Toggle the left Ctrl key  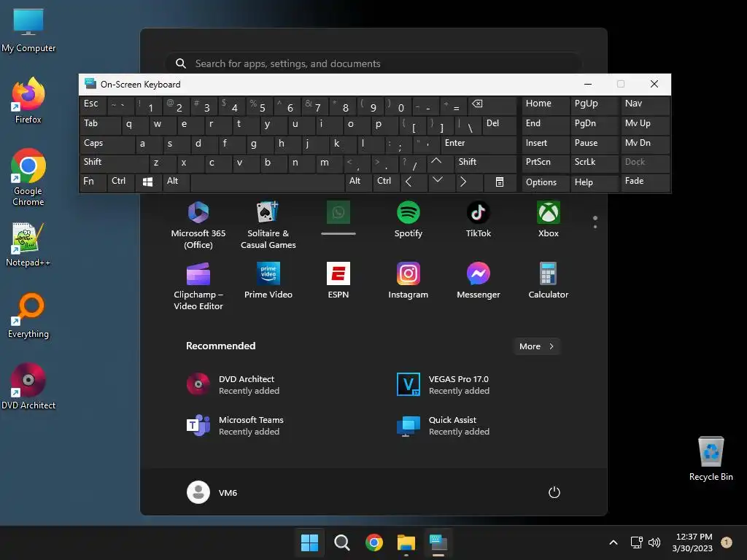pos(120,182)
